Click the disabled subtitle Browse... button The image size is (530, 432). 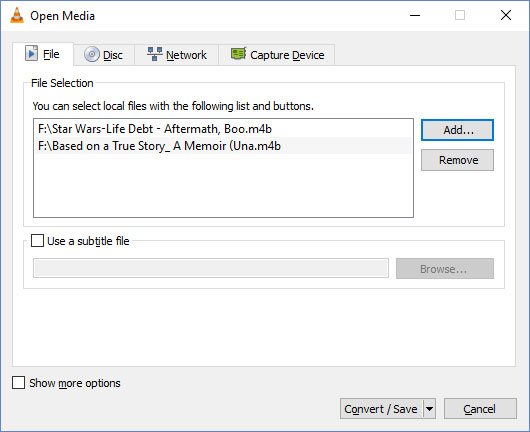(444, 269)
